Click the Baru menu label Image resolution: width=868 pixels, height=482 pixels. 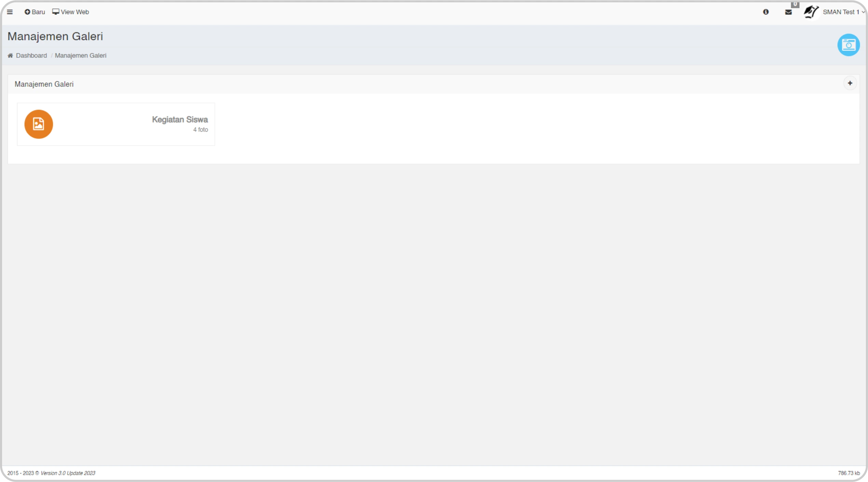pos(38,12)
